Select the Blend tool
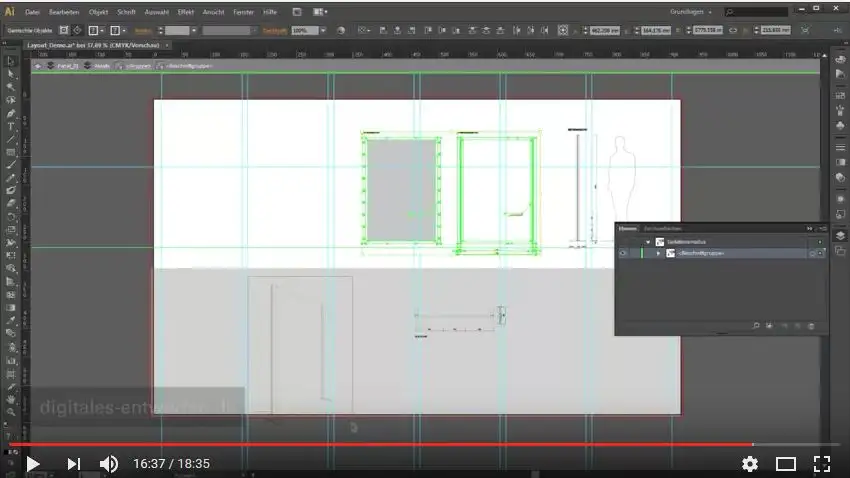850x478 pixels. click(x=10, y=334)
